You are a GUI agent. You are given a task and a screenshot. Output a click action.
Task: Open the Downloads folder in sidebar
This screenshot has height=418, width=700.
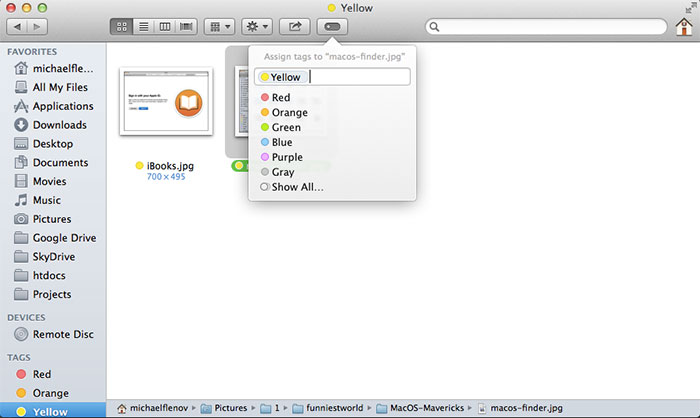pos(62,125)
